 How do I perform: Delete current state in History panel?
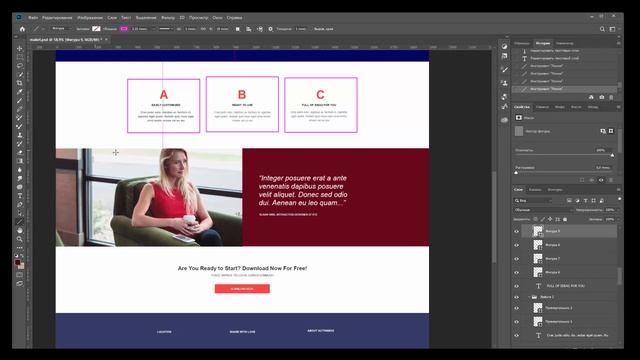tap(611, 97)
